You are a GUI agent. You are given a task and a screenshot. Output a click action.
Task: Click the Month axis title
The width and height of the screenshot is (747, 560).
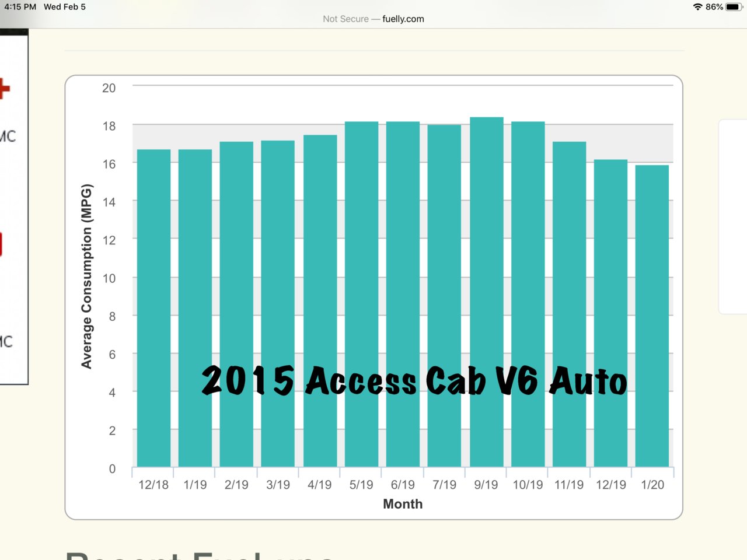pyautogui.click(x=403, y=504)
